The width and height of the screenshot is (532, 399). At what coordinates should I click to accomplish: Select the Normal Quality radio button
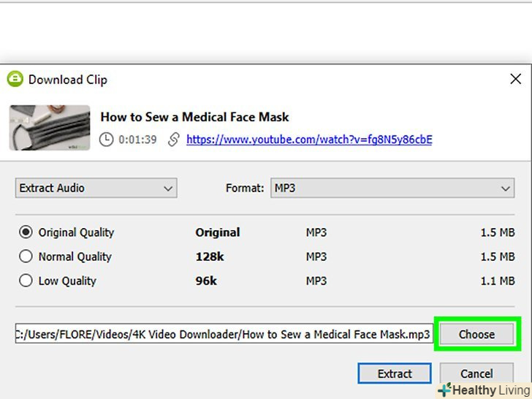26,256
